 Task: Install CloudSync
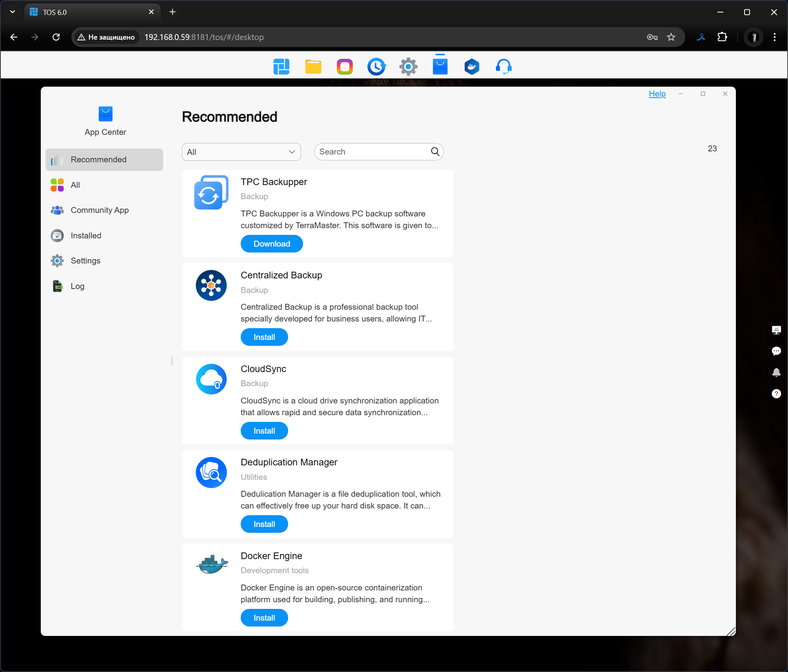tap(264, 430)
